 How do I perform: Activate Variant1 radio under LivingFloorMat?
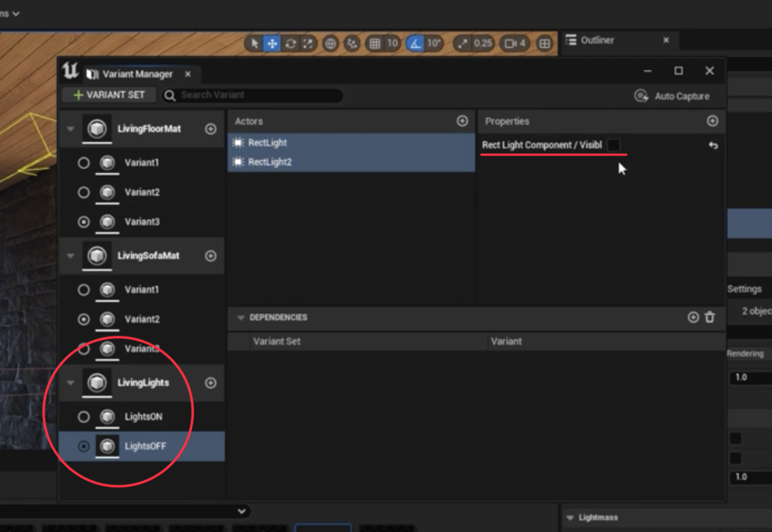point(83,162)
